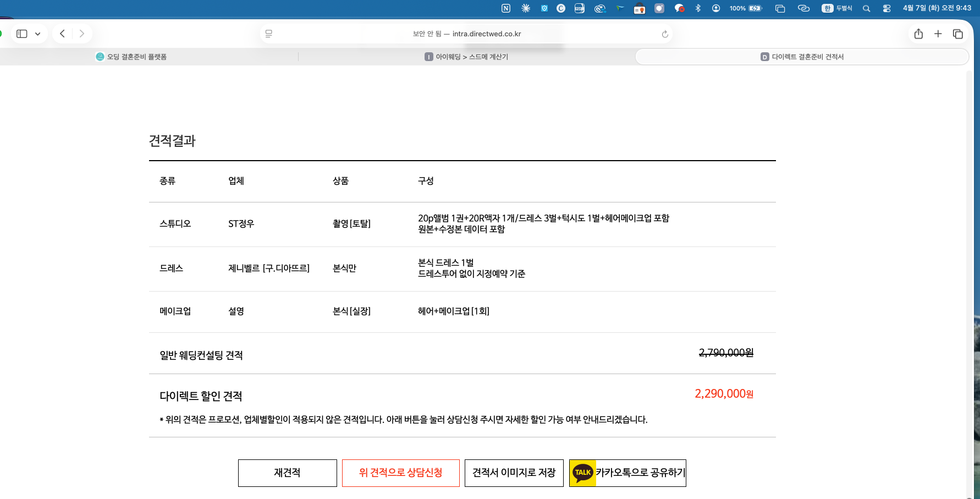This screenshot has width=980, height=499.
Task: Click the TALK icon on the KakaoTalk share button
Action: 583,473
